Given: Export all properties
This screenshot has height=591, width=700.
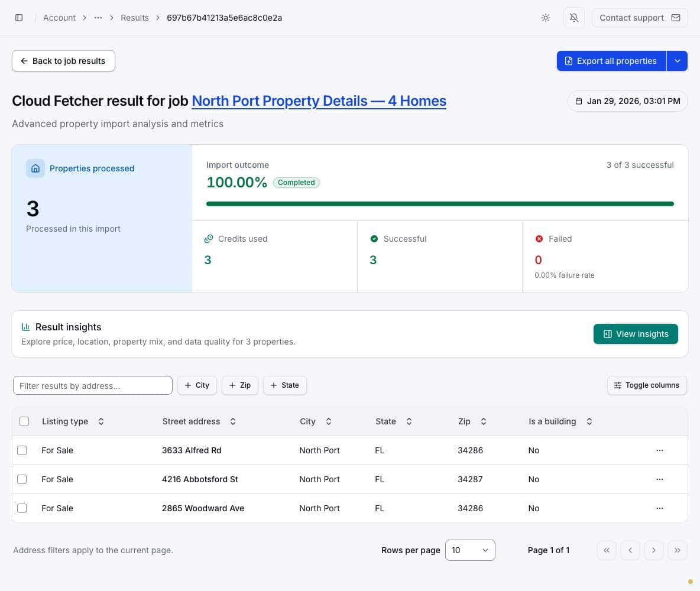Looking at the screenshot, I should click(611, 61).
